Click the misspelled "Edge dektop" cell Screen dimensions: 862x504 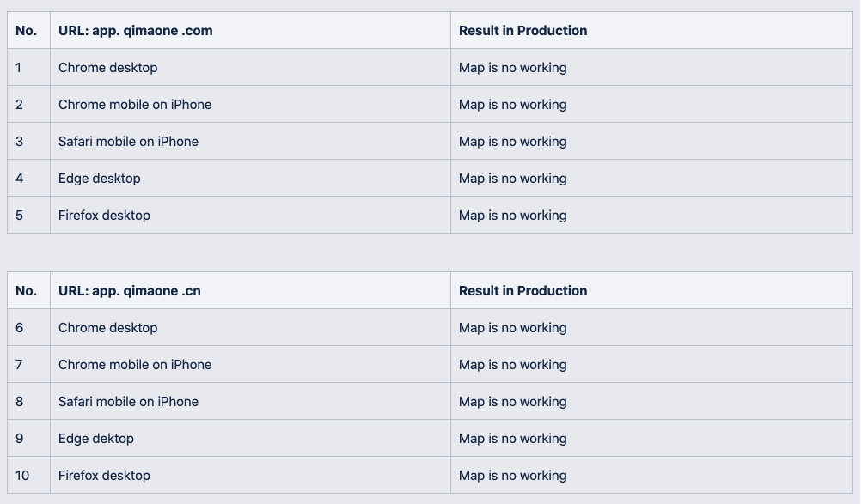point(96,439)
